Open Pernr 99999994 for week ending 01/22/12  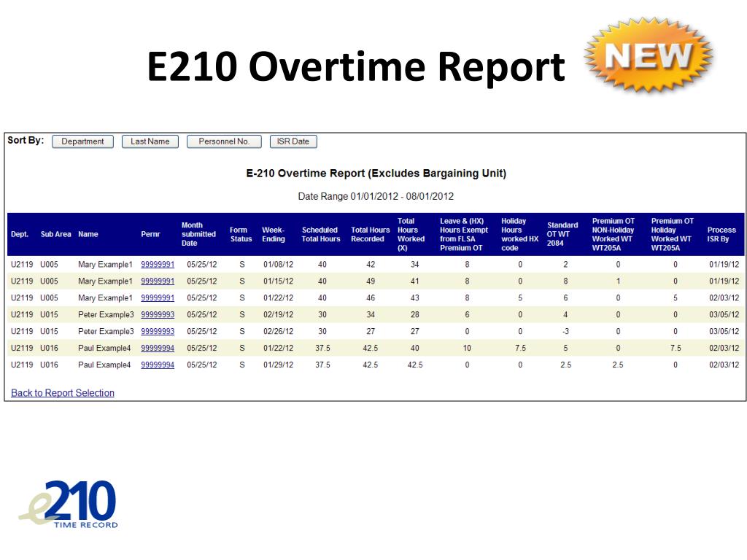[x=158, y=348]
